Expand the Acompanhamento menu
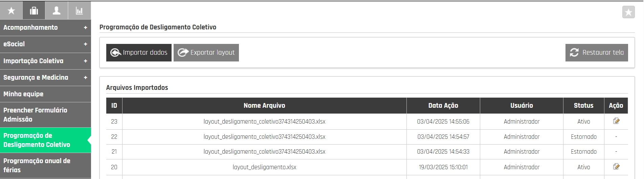The image size is (644, 179). click(45, 27)
